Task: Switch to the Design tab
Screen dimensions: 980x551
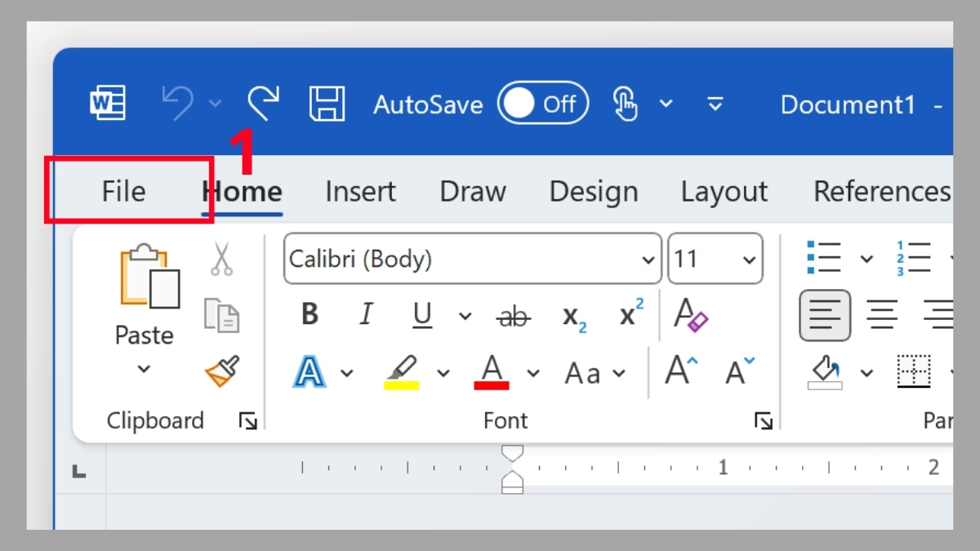Action: tap(594, 191)
